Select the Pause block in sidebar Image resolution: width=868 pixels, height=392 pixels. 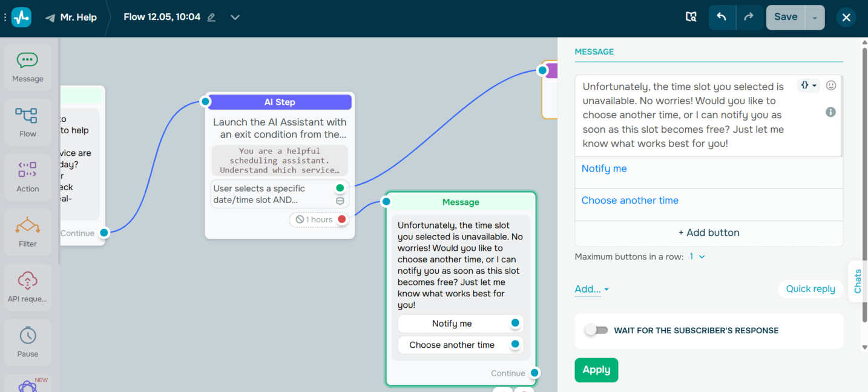pyautogui.click(x=28, y=342)
